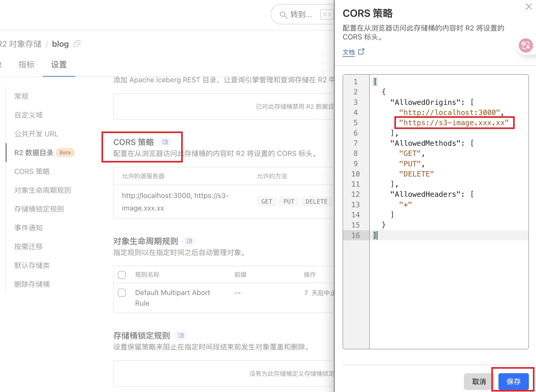Click line 5 in the JSON editor
Image resolution: width=536 pixels, height=392 pixels.
point(454,123)
